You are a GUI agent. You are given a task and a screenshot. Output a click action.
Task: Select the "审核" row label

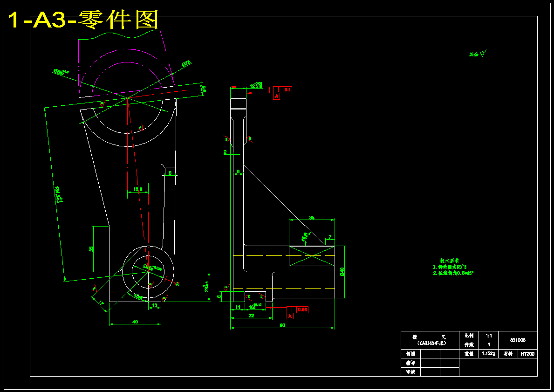410,372
